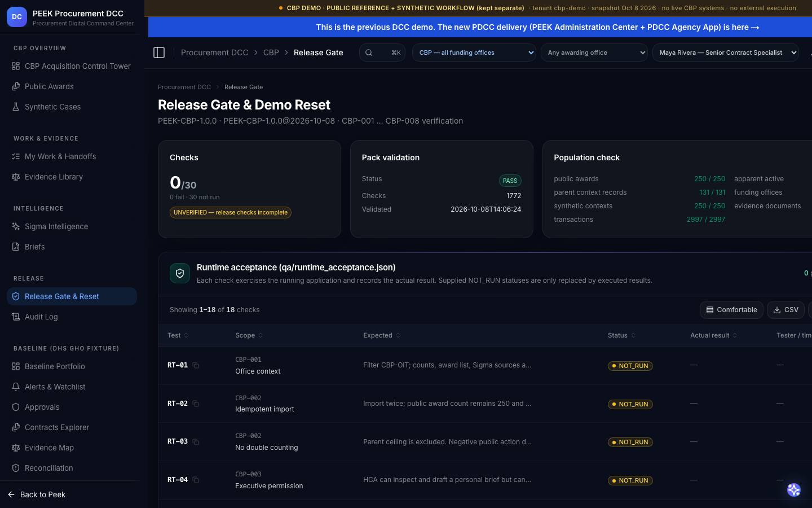The image size is (812, 508).
Task: Click Back to Peek
Action: coord(37,494)
